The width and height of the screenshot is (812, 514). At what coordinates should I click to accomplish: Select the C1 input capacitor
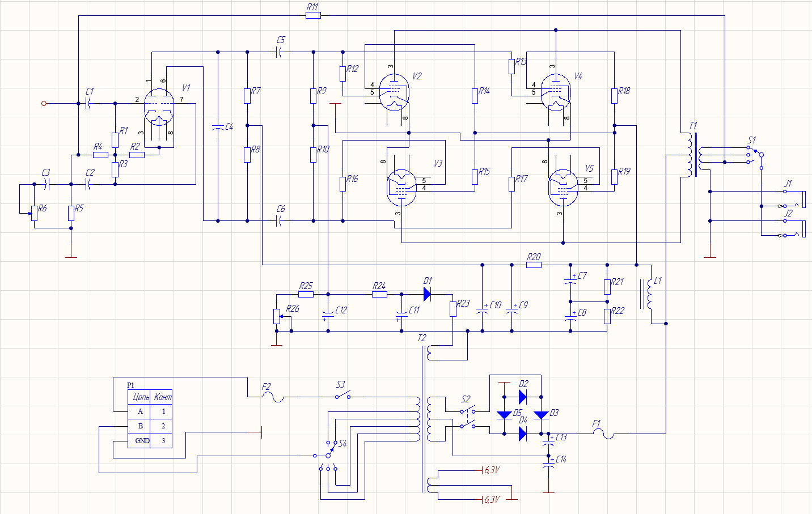pyautogui.click(x=88, y=103)
